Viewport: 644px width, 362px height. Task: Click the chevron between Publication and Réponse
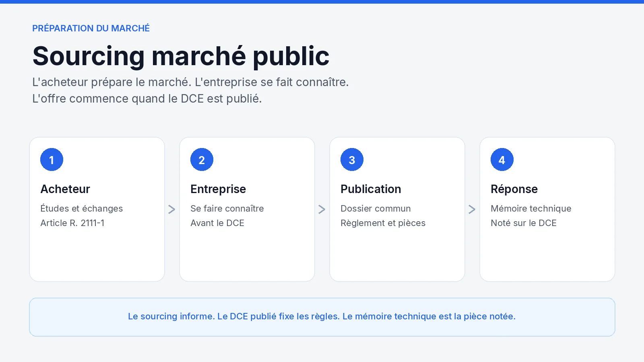click(472, 209)
